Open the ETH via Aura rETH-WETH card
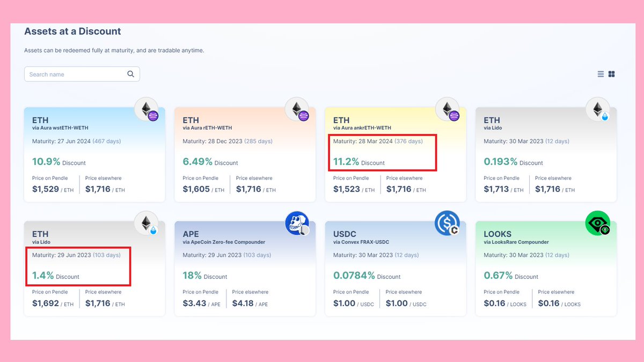 pyautogui.click(x=245, y=154)
